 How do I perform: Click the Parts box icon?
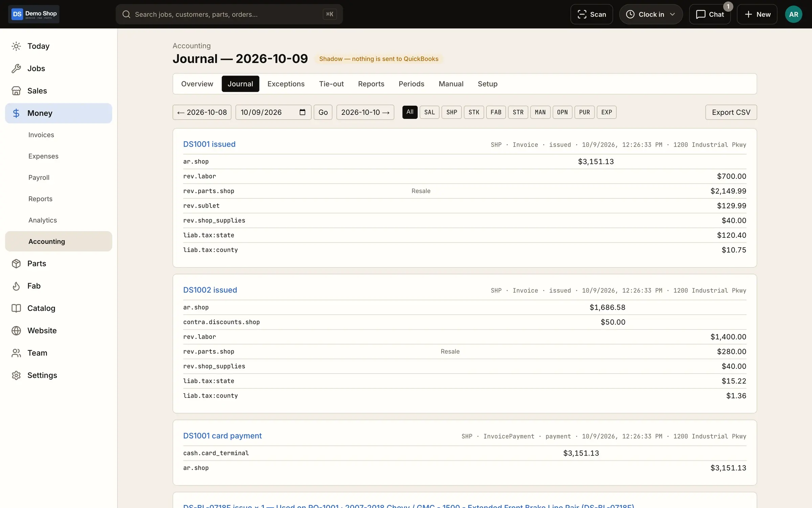coord(16,263)
